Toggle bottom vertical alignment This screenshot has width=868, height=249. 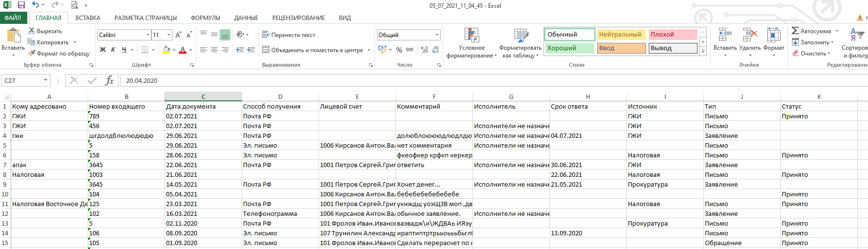point(225,35)
